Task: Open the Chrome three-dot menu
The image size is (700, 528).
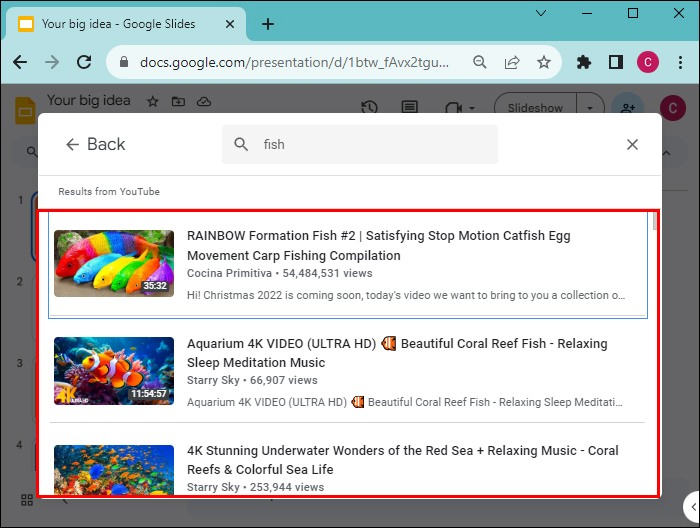Action: click(679, 62)
